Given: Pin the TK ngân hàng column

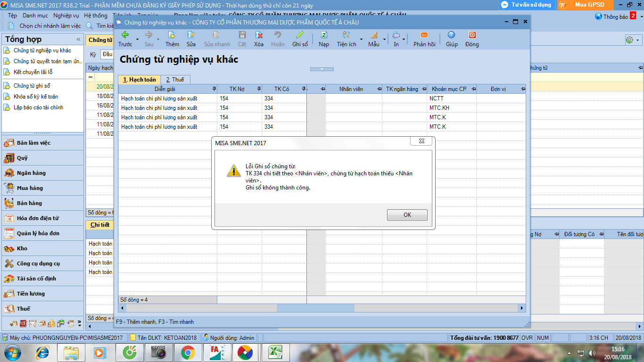Looking at the screenshot, I should pos(424,89).
